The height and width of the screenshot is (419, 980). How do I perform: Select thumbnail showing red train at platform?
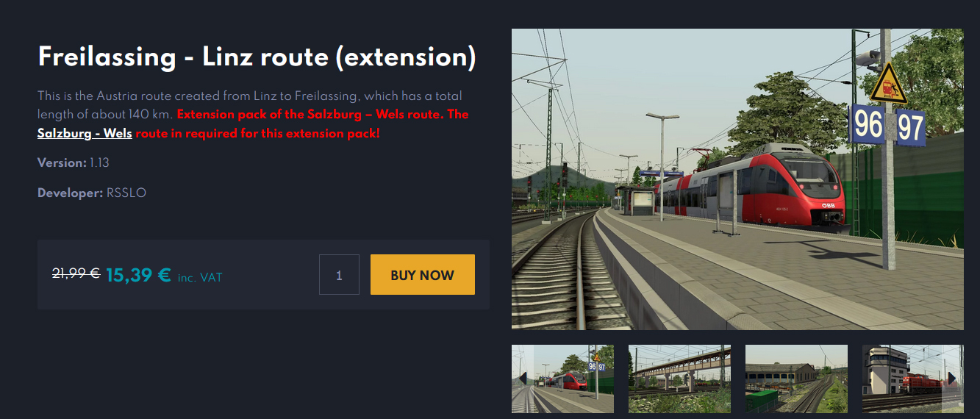[x=562, y=379]
